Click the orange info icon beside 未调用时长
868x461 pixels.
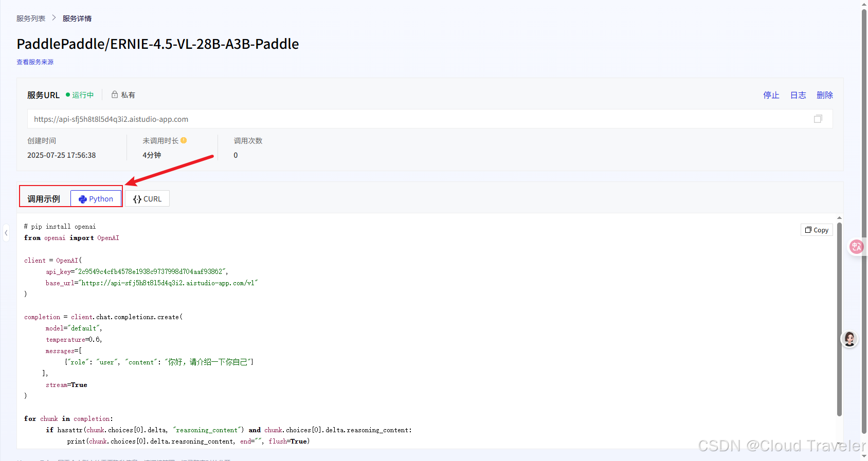(184, 140)
